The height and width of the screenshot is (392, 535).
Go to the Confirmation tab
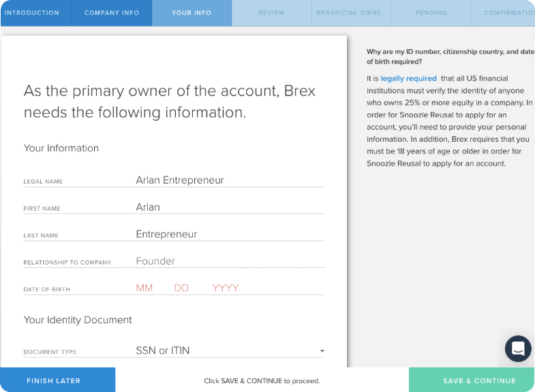pyautogui.click(x=508, y=13)
